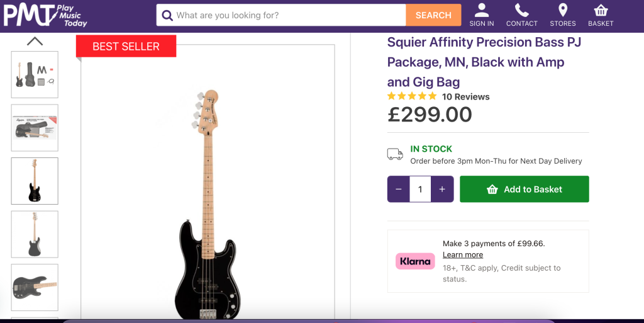The width and height of the screenshot is (644, 323).
Task: Open the 10 Reviews link
Action: click(x=465, y=97)
